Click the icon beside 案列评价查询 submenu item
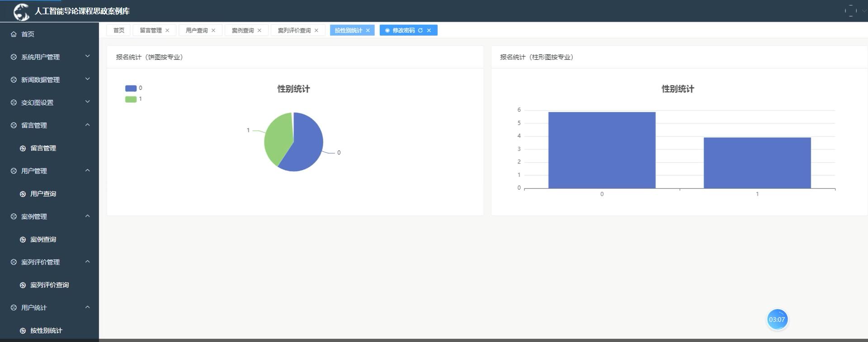This screenshot has width=868, height=342. (23, 285)
